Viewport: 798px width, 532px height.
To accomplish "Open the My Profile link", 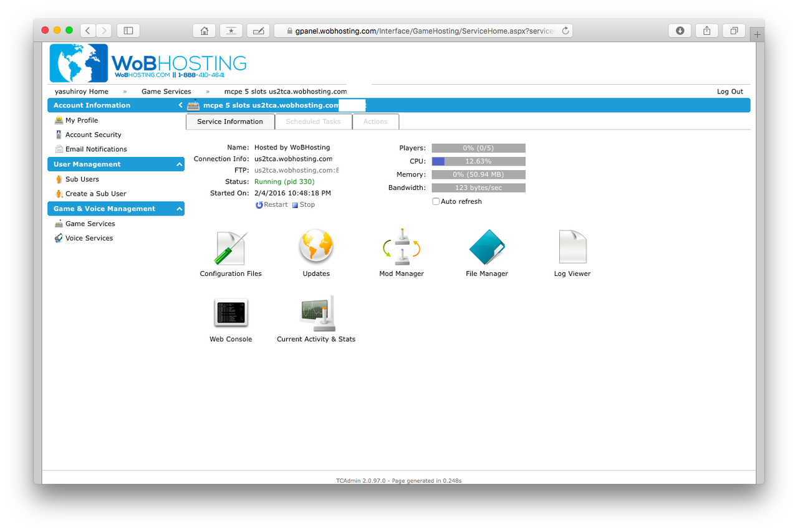I will click(82, 120).
